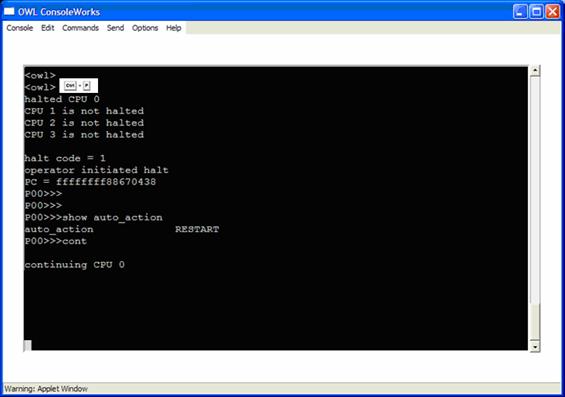This screenshot has width=565, height=397.
Task: Minimize the OWL ConsoleWorks window
Action: [520, 12]
